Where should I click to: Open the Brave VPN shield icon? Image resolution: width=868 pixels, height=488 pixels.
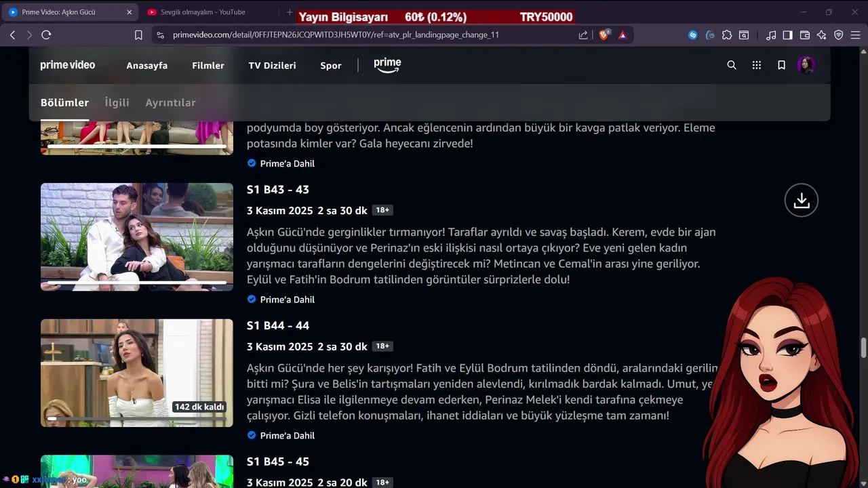tap(839, 35)
